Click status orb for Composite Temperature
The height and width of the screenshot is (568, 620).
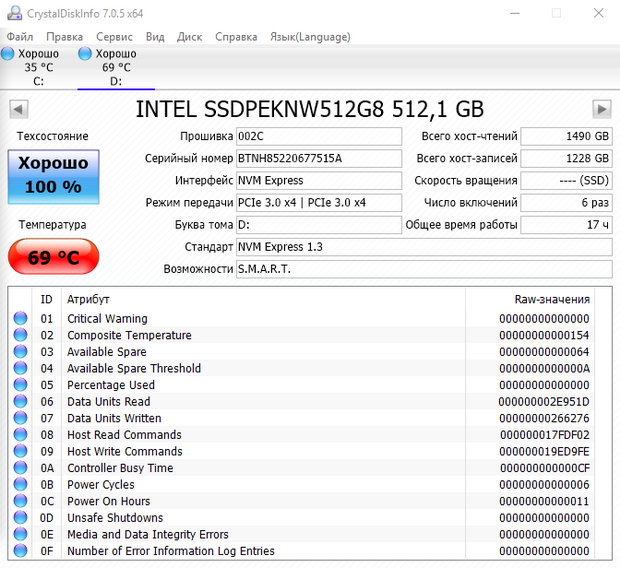pos(21,335)
